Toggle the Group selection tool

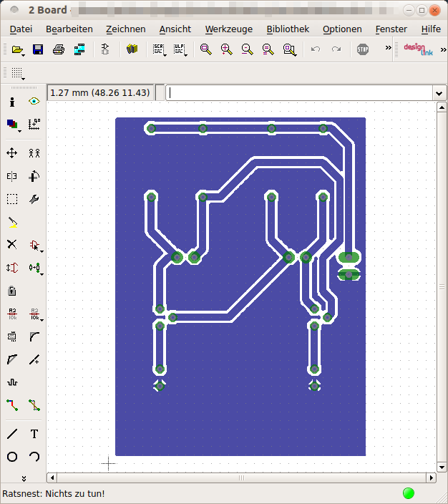click(x=12, y=199)
